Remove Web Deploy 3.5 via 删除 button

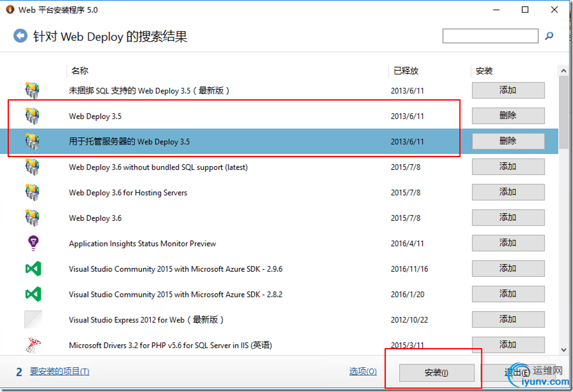pos(508,116)
